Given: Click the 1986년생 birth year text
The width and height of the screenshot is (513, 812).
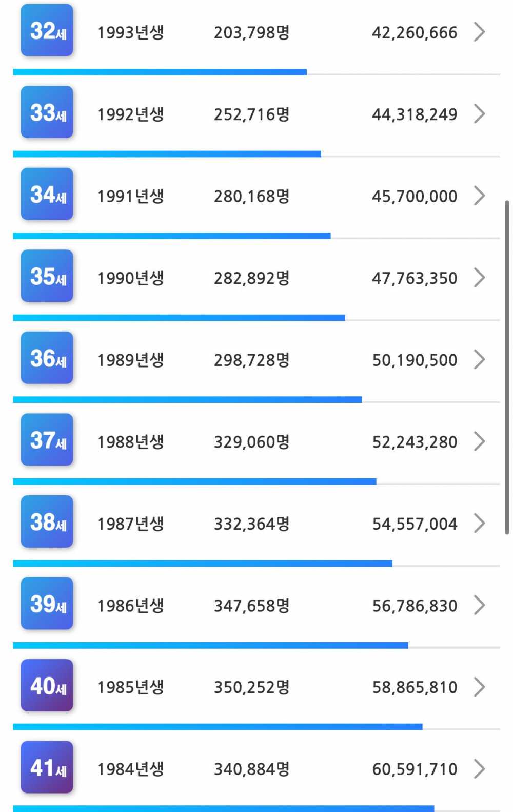Looking at the screenshot, I should coord(130,606).
